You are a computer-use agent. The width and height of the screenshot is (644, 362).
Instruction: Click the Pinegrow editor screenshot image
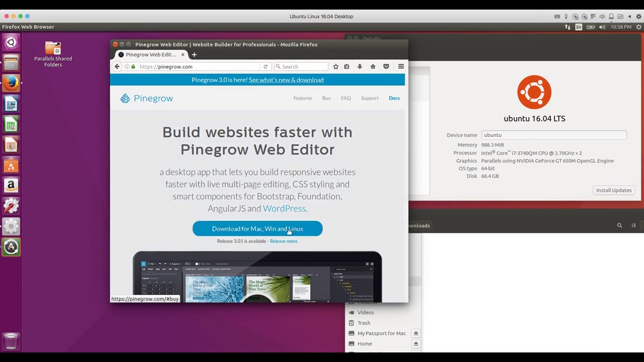tap(257, 277)
